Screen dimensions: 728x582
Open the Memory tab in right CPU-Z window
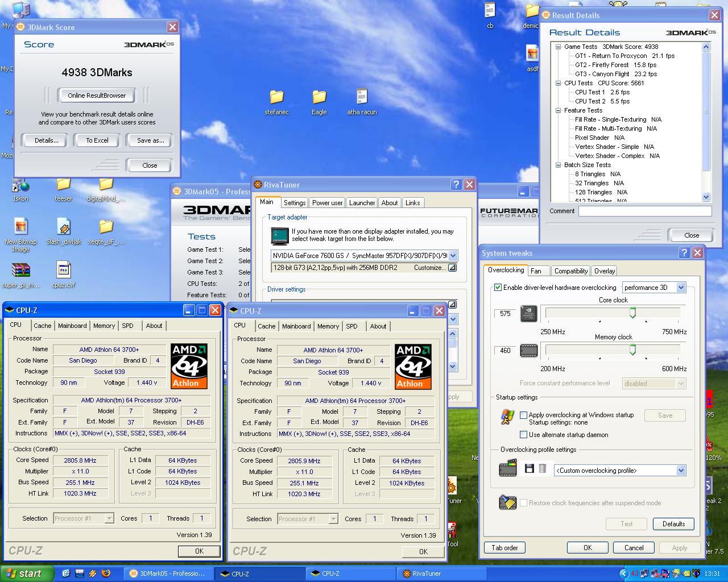tap(328, 326)
